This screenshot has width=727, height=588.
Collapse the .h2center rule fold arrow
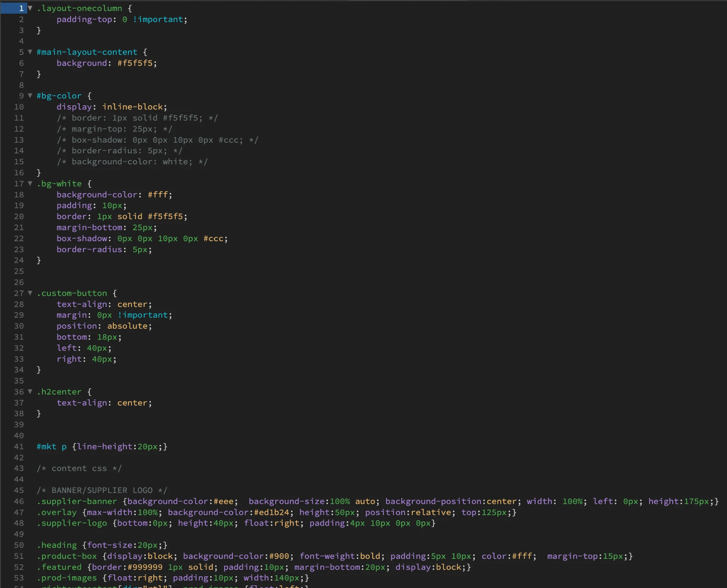click(30, 391)
